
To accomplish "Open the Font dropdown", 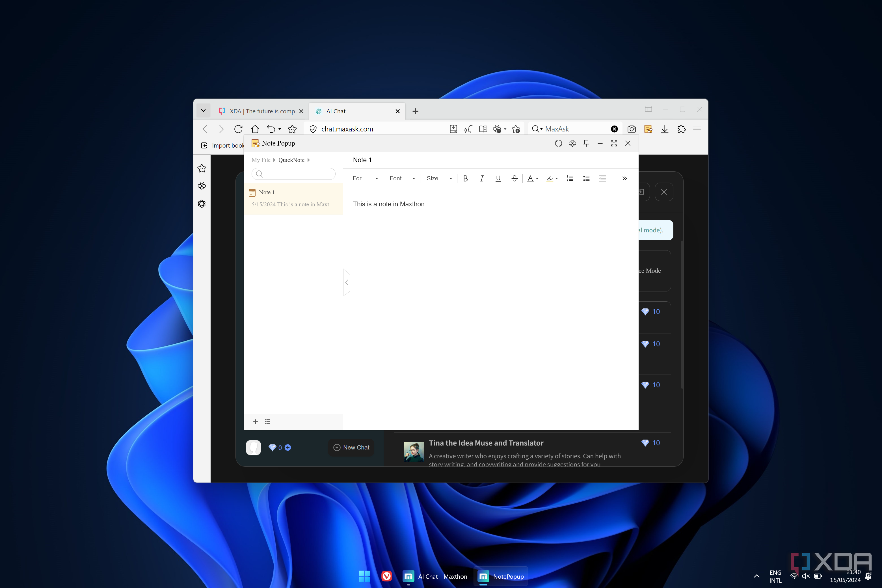I will pyautogui.click(x=402, y=178).
